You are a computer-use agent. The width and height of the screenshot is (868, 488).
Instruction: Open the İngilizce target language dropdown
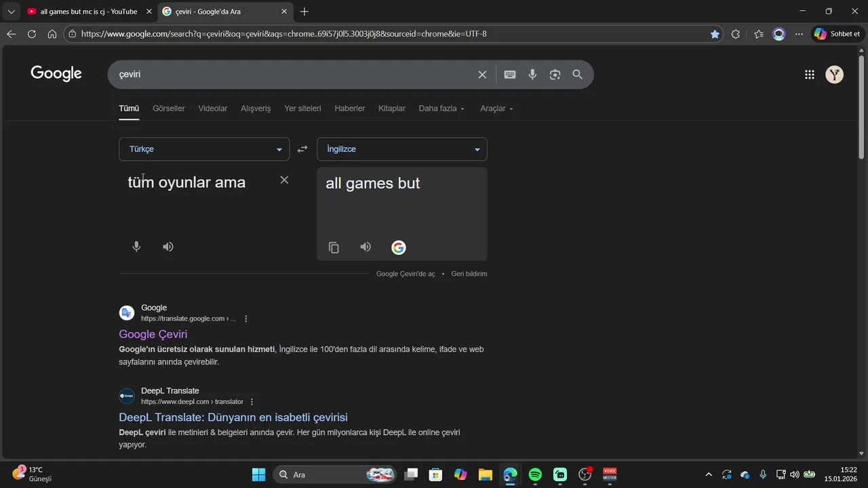coord(402,149)
